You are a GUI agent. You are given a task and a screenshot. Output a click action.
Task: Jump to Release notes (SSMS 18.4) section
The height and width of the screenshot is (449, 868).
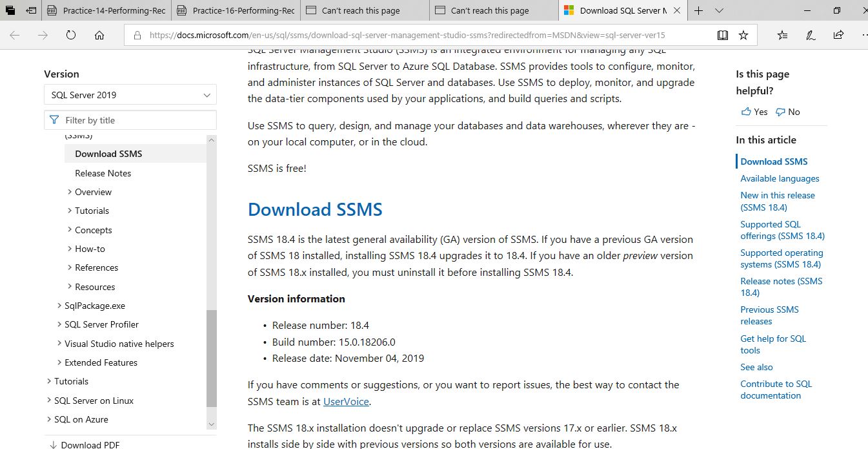(x=782, y=287)
